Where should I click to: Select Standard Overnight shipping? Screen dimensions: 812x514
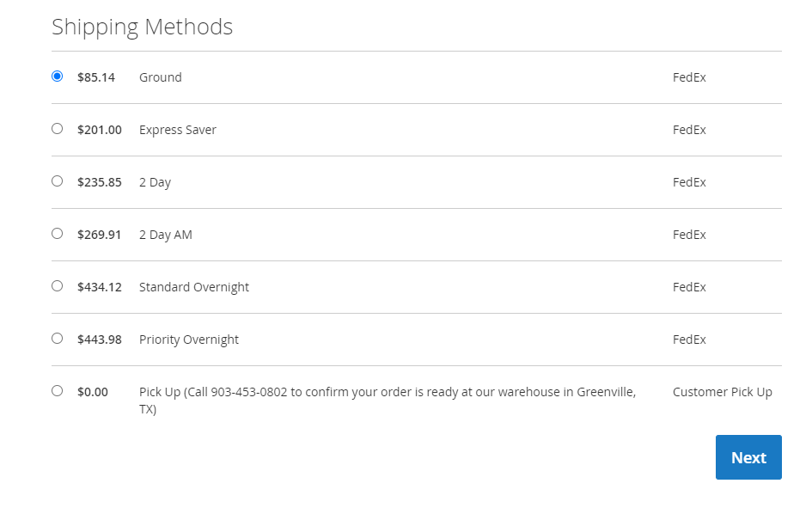click(x=57, y=285)
